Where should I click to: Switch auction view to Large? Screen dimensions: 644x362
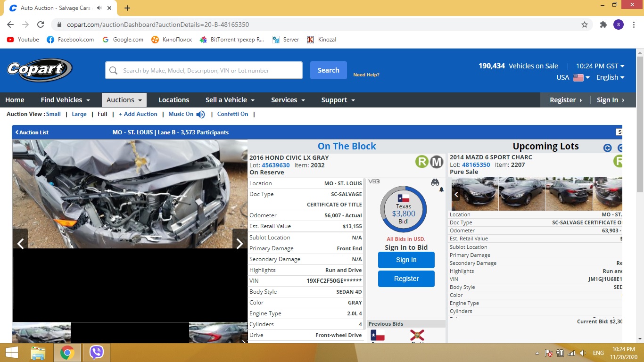pyautogui.click(x=79, y=114)
